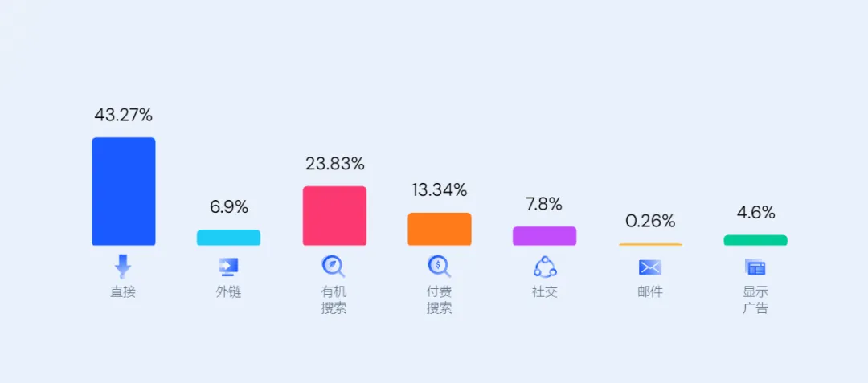Click the paid search dollar magnifier icon

pos(439,266)
